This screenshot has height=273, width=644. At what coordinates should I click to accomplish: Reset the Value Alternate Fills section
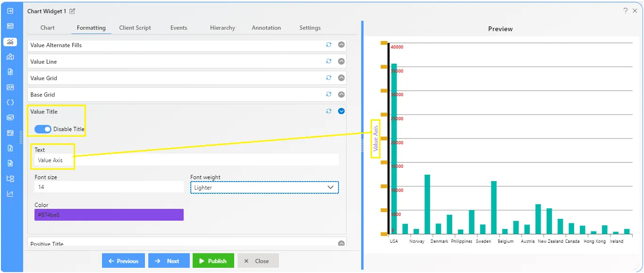[x=329, y=45]
